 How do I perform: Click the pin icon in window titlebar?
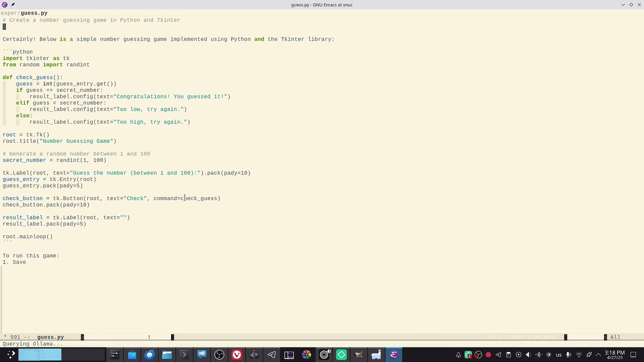pyautogui.click(x=13, y=5)
